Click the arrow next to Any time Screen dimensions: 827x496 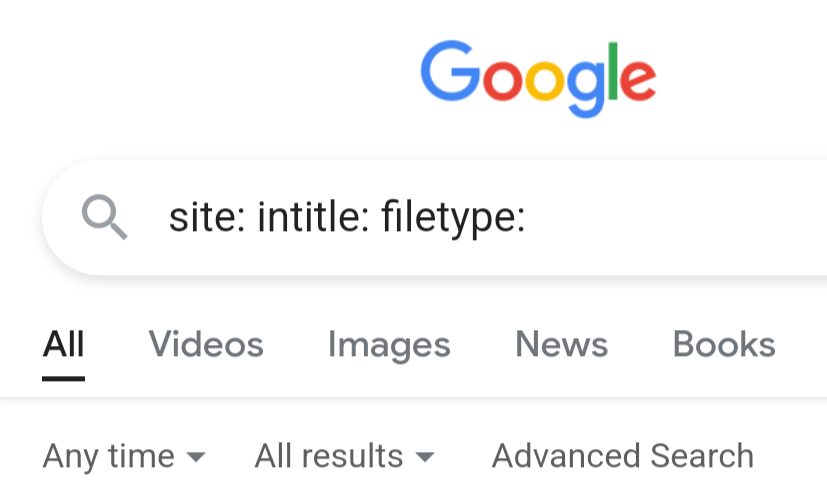point(196,458)
